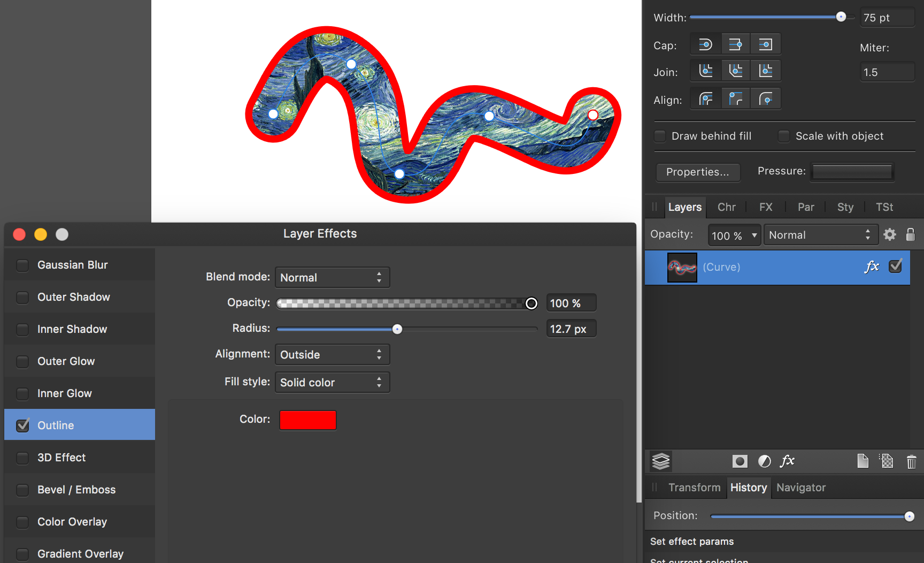Align stroke to center icon
Screen dimensions: 924x563
click(705, 98)
